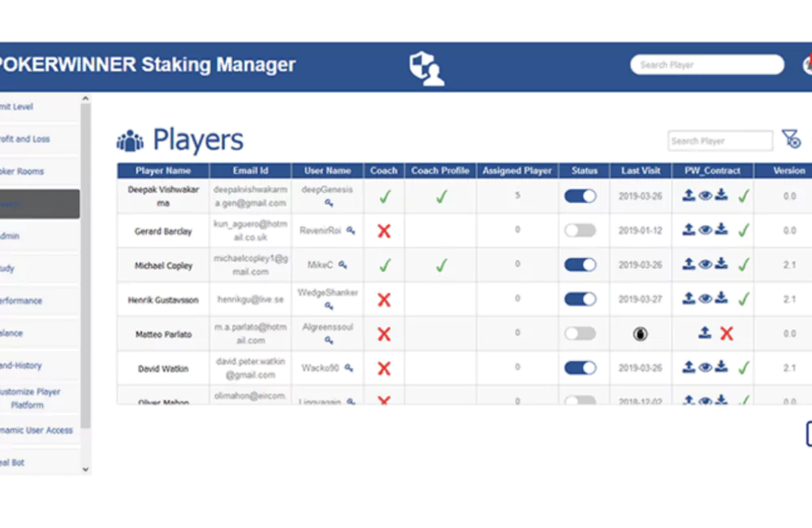Open the Performance sidebar section
Screen dimensions: 812x528
point(39,301)
